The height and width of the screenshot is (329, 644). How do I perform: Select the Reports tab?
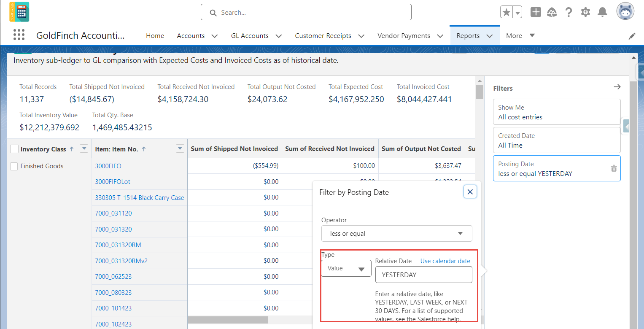click(468, 36)
